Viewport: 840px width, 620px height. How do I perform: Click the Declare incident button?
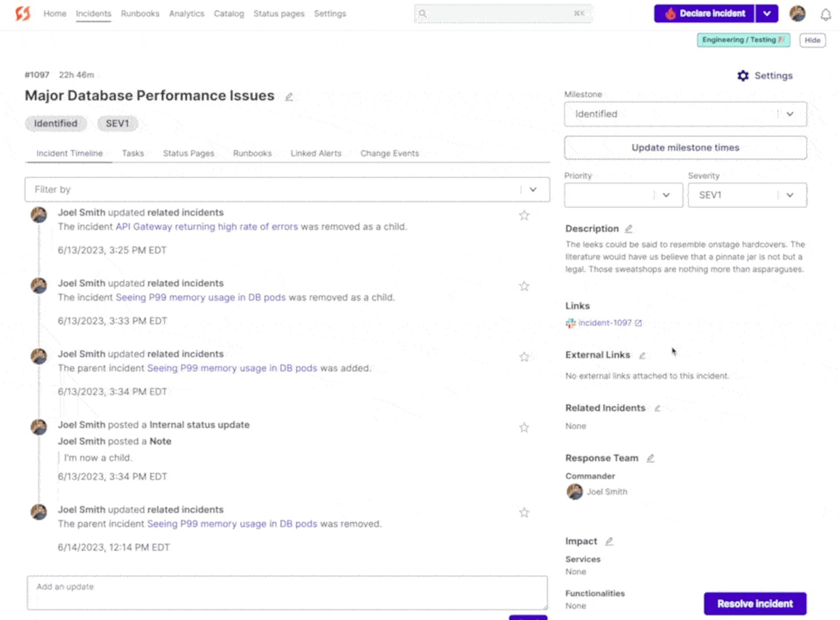pyautogui.click(x=704, y=14)
